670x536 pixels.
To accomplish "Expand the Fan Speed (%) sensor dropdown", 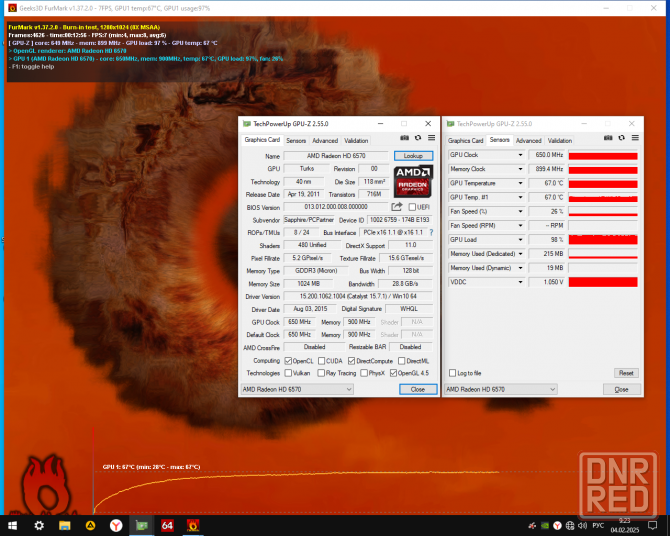I will (x=520, y=211).
